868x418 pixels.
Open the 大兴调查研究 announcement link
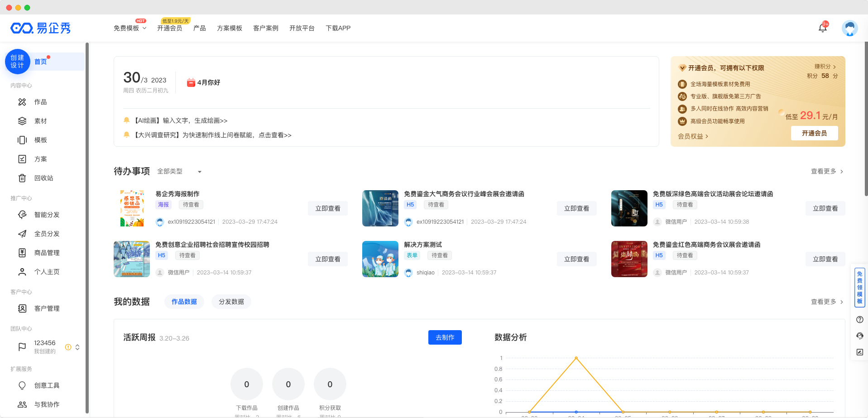(212, 135)
